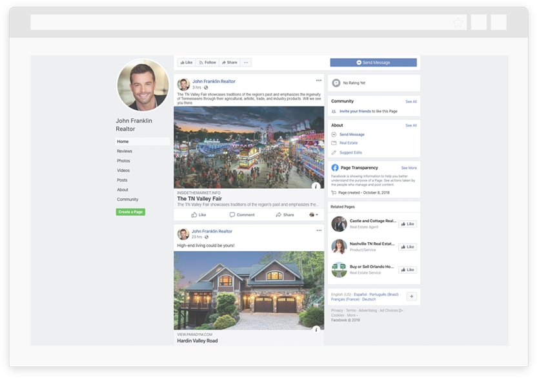Open About in the page sidebar
The height and width of the screenshot is (392, 537).
point(122,189)
